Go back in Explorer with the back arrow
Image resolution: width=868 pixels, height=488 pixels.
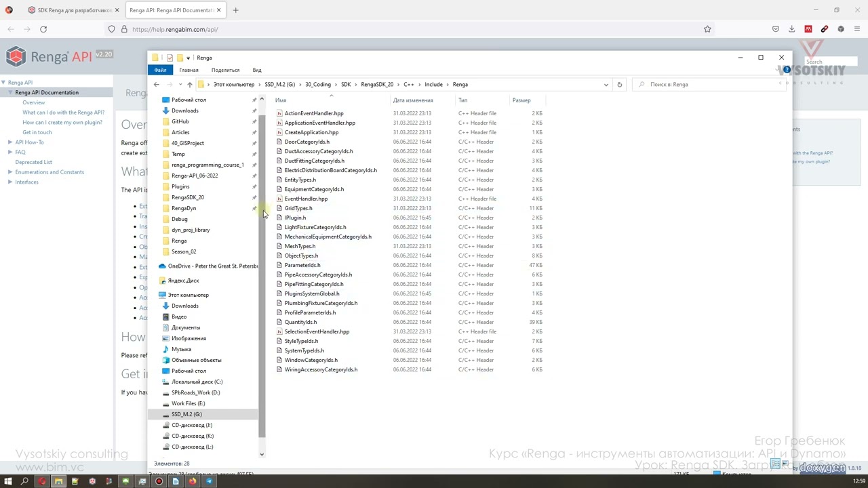point(157,85)
